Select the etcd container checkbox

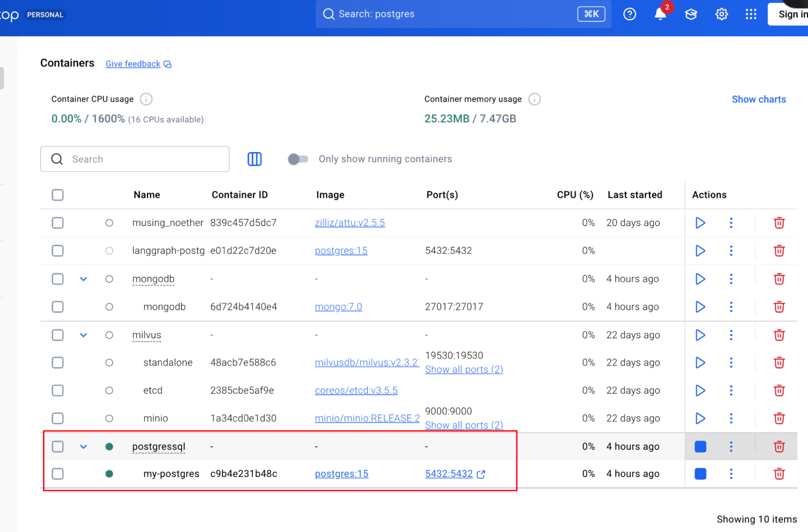coord(57,390)
